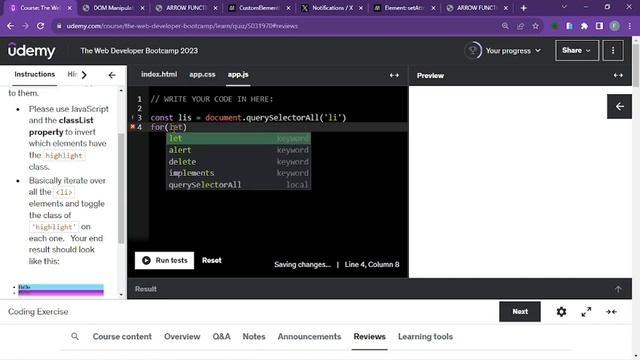640x360 pixels.
Task: Toggle the collapse-view arrows icon
Action: [611, 312]
